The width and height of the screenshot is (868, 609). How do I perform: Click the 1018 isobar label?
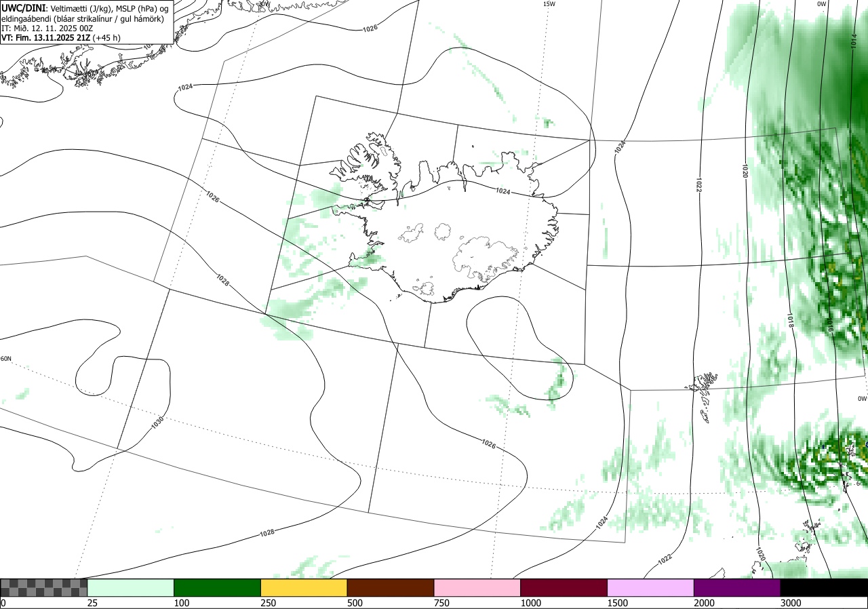(x=791, y=321)
